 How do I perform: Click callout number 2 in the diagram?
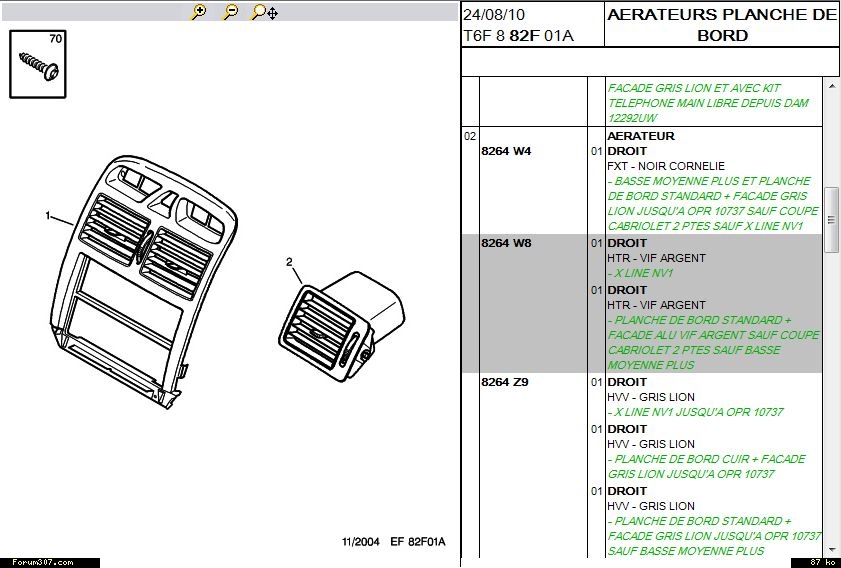point(289,262)
